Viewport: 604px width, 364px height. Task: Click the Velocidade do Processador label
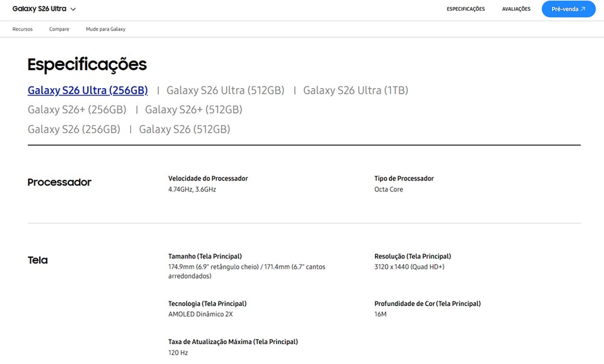click(x=208, y=179)
